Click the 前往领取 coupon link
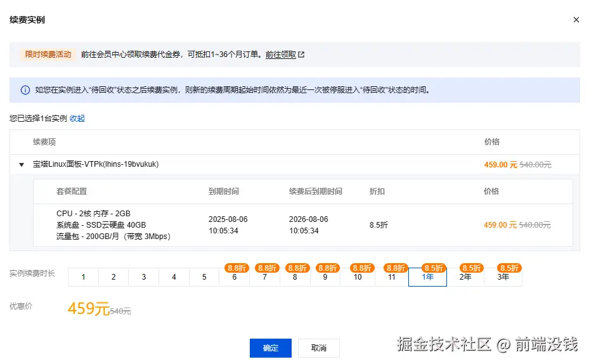Viewport: 589px width, 364px height. 280,55
